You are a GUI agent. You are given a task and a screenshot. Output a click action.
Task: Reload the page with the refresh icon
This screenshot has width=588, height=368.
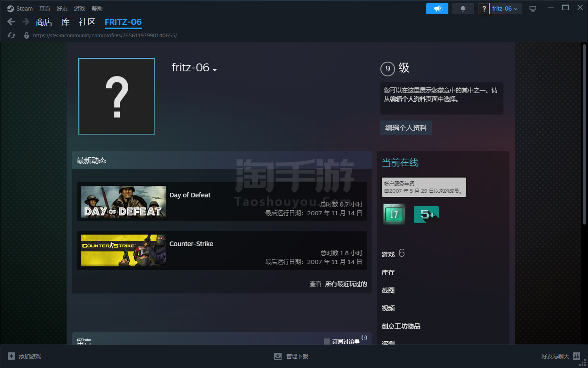click(x=12, y=35)
